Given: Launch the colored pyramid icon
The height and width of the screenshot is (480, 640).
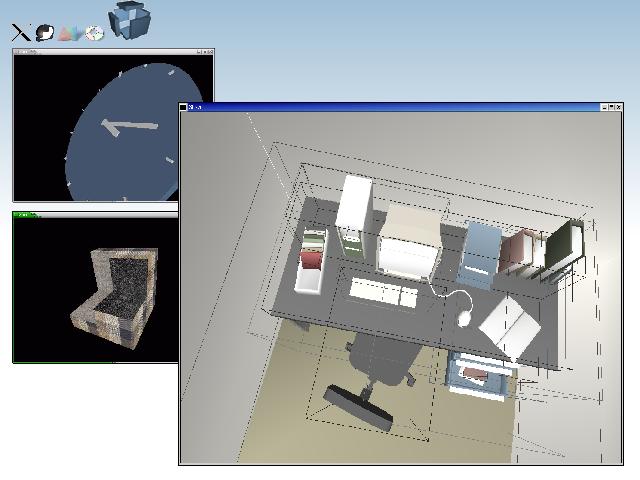Looking at the screenshot, I should point(68,33).
